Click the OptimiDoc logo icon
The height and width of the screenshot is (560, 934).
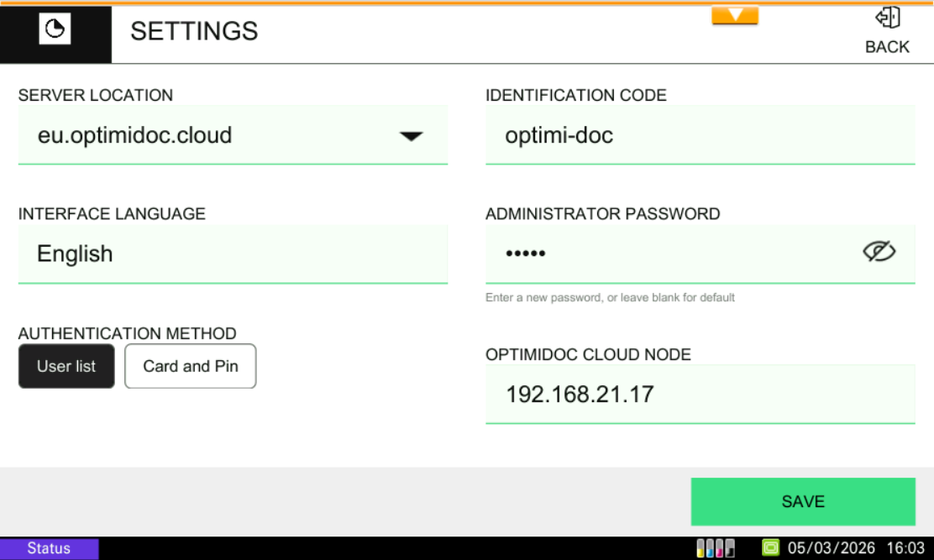55,30
